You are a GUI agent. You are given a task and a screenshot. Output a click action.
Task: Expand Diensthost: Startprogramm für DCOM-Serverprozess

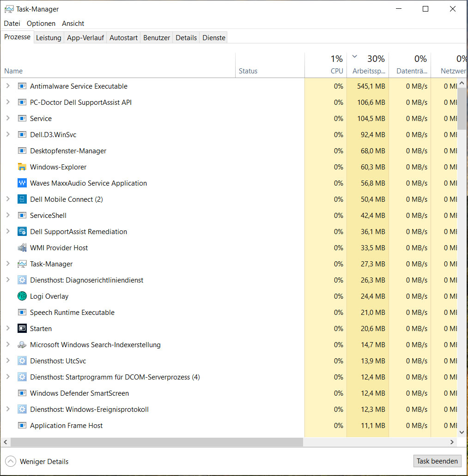[x=8, y=377]
